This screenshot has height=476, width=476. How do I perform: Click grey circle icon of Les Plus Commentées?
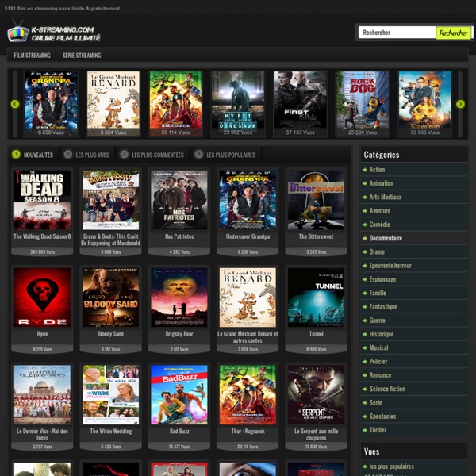coord(124,155)
